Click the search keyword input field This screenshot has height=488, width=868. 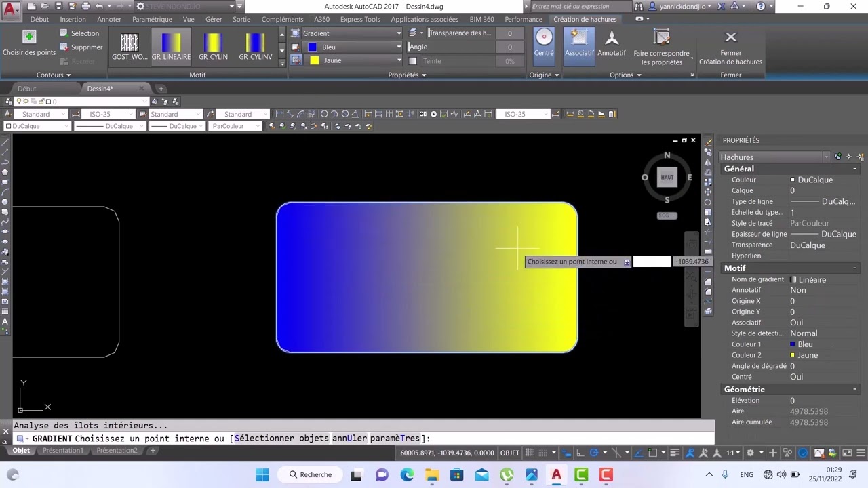580,6
